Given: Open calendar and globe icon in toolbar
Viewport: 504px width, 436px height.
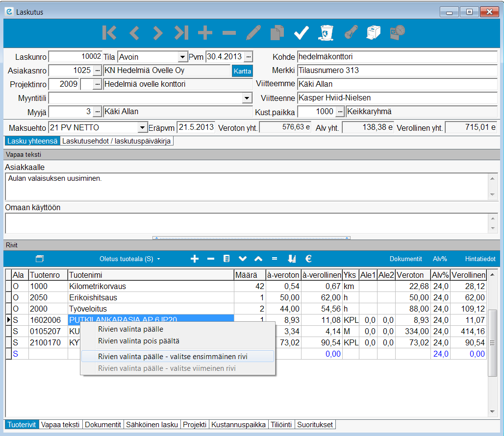Looking at the screenshot, I should (x=398, y=33).
